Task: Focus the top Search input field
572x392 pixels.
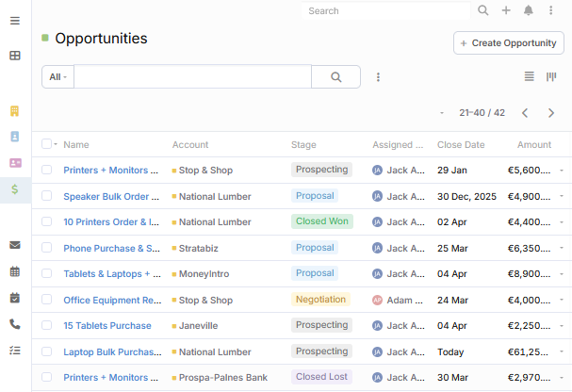Action: [x=385, y=11]
